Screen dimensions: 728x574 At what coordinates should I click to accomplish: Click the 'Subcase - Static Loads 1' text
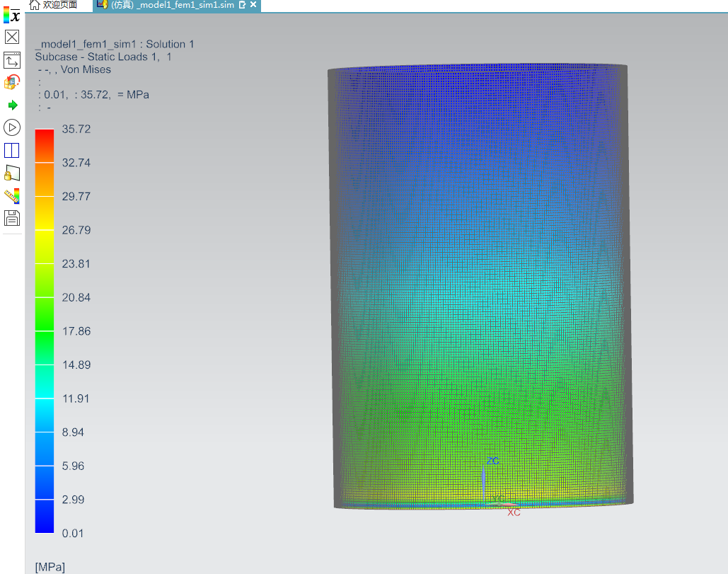point(98,57)
